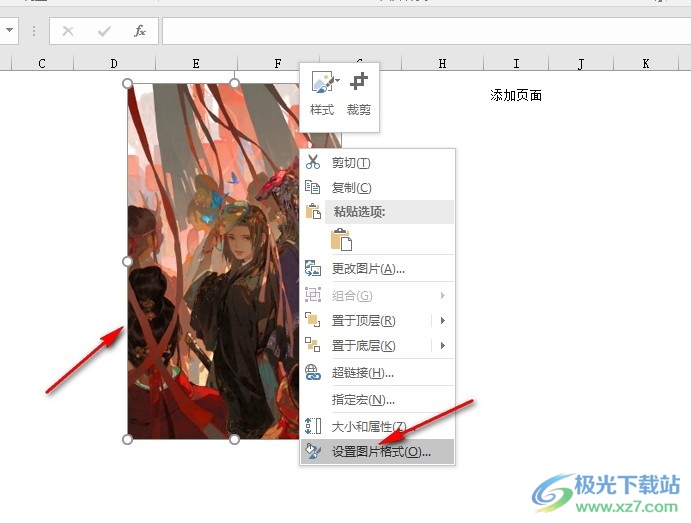691x523 pixels.
Task: Select column K header
Action: (646, 63)
